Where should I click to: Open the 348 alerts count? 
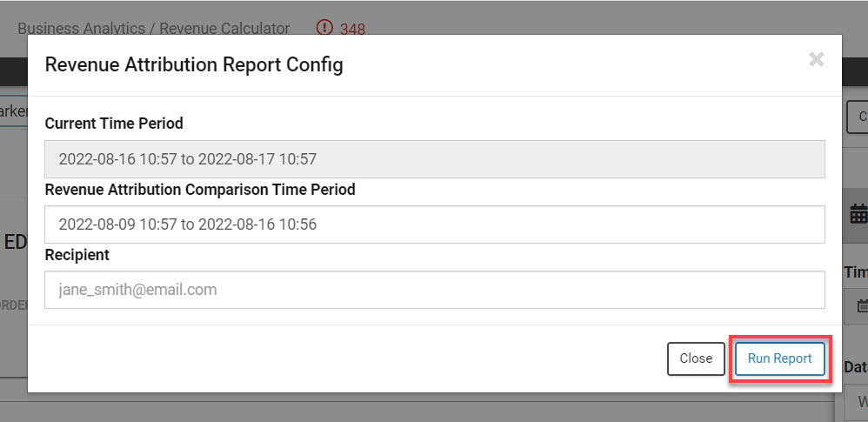tap(352, 29)
